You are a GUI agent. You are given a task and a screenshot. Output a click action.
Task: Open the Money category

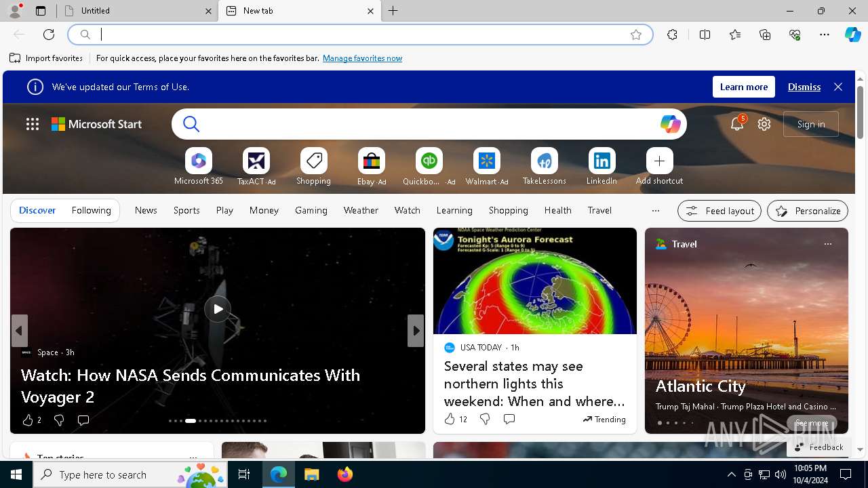tap(264, 211)
